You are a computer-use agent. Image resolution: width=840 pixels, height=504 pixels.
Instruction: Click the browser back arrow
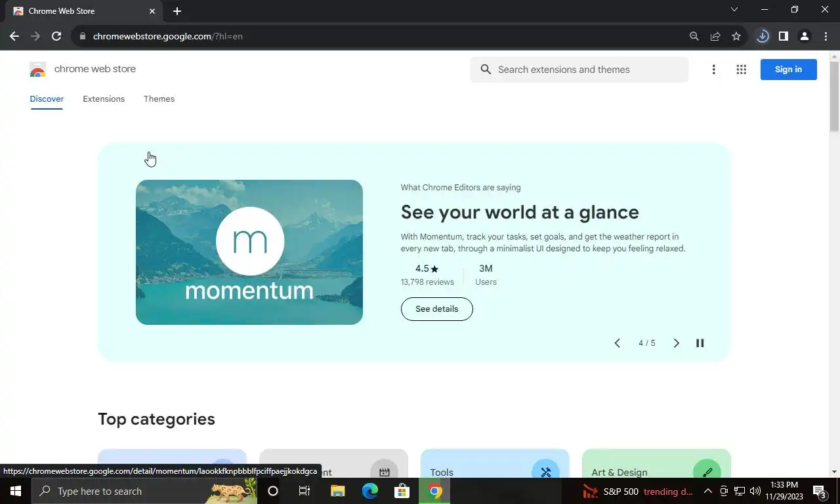[14, 36]
